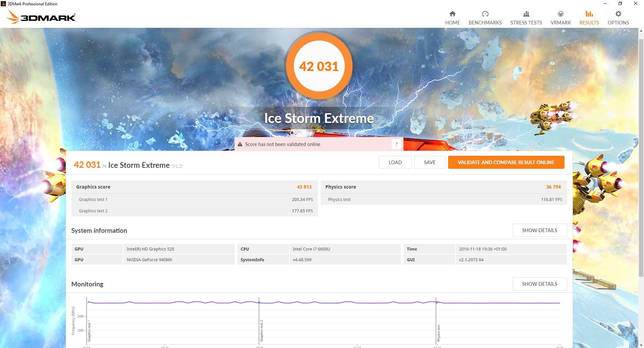This screenshot has width=644, height=348.
Task: Click the LOAD button
Action: 395,162
